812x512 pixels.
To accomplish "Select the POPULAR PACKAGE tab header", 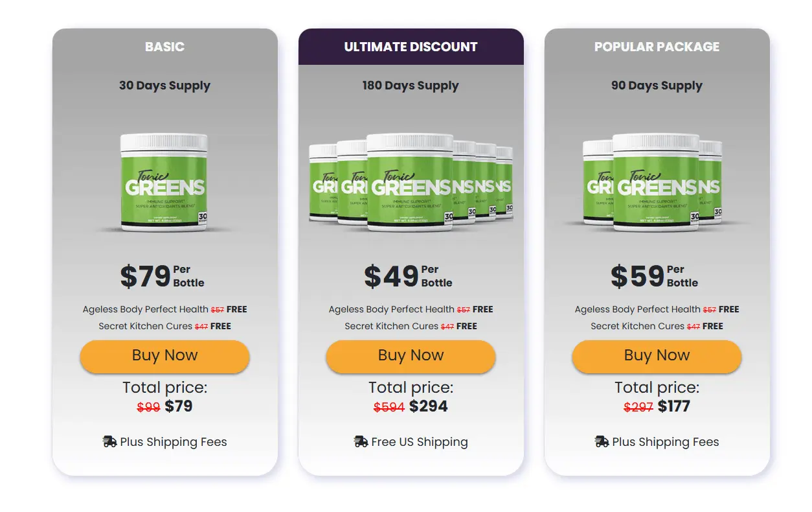I will coord(656,46).
